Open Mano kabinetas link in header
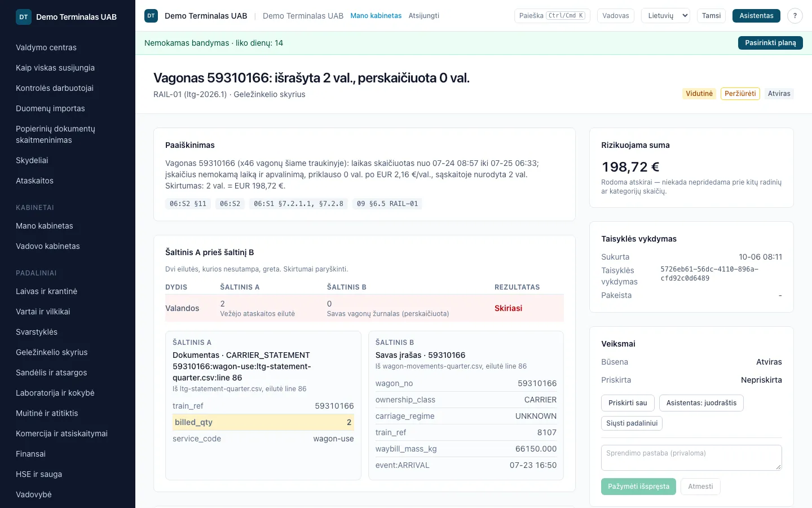 tap(376, 16)
